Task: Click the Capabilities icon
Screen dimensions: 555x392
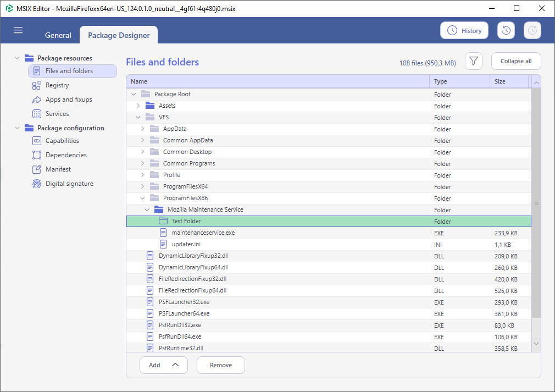Action: (36, 141)
